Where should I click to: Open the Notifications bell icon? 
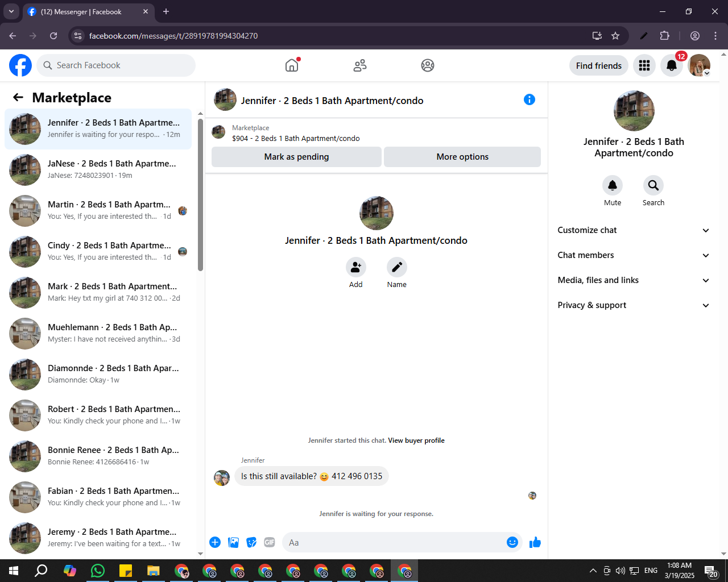tap(672, 65)
